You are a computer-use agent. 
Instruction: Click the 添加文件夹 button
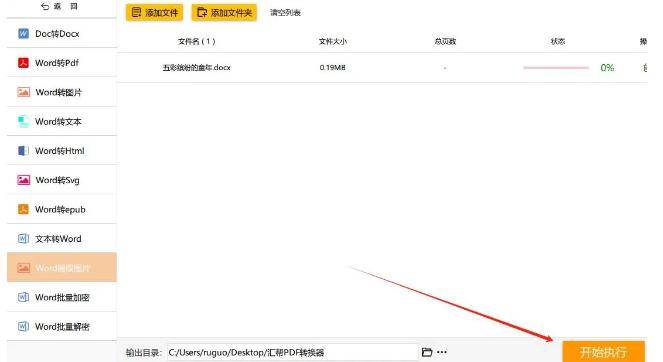coord(224,13)
